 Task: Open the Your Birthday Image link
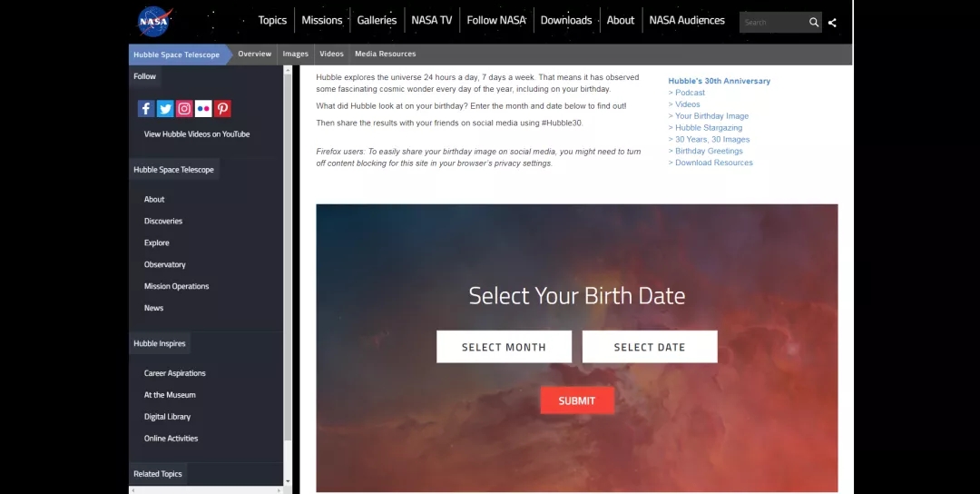coord(712,115)
